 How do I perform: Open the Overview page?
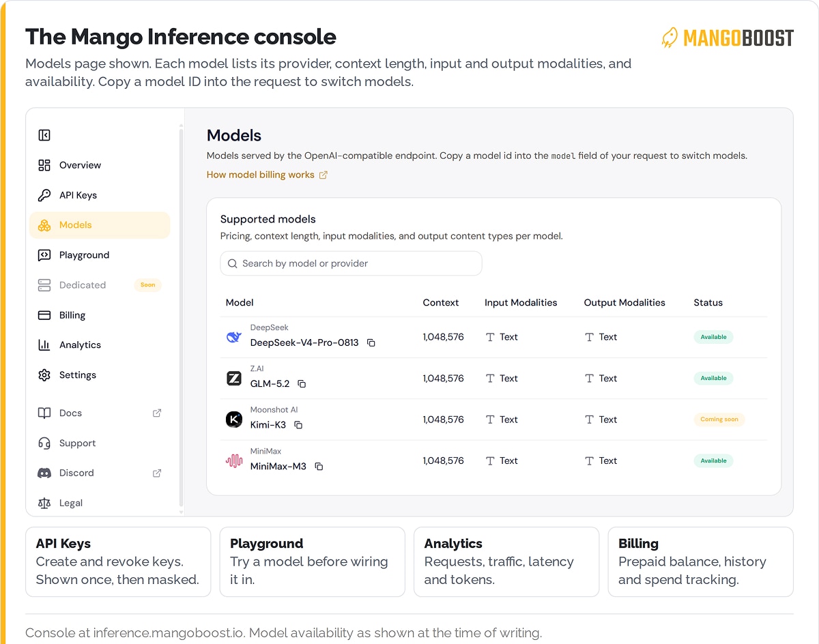100,165
